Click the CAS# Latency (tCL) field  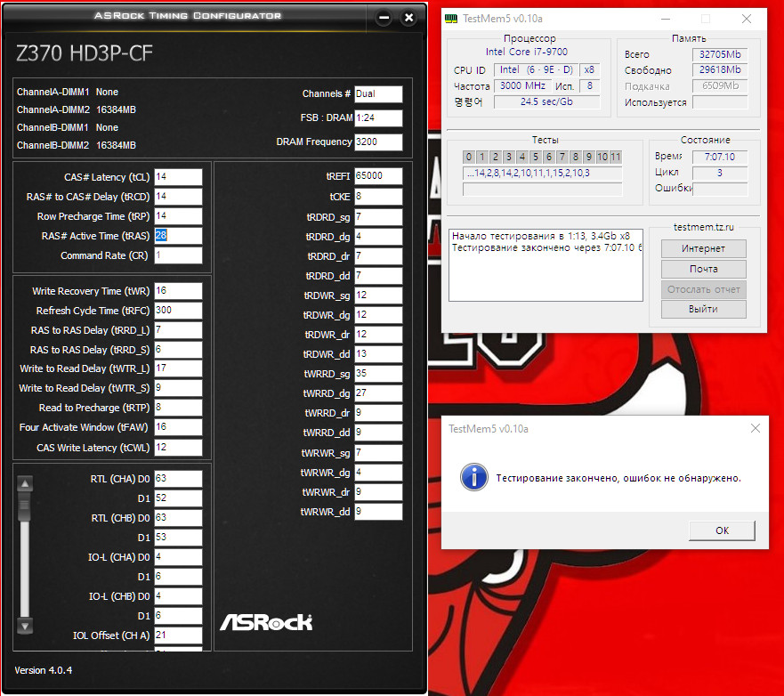[x=178, y=177]
